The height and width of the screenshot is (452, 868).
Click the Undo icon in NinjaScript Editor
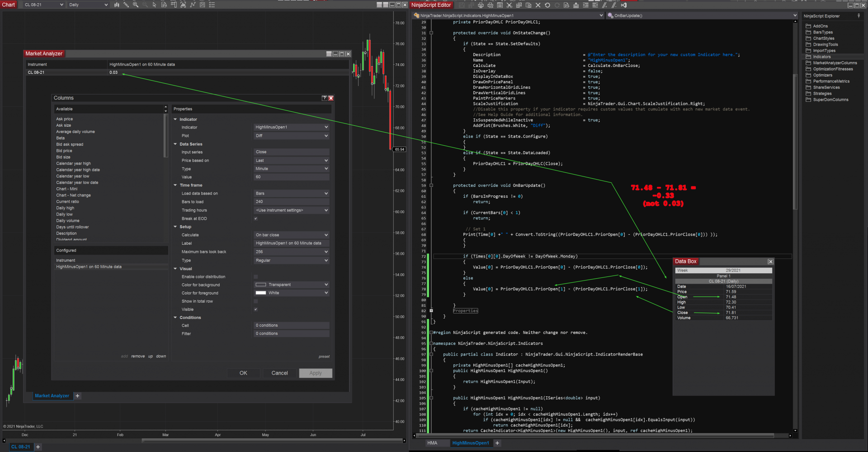[x=547, y=5]
